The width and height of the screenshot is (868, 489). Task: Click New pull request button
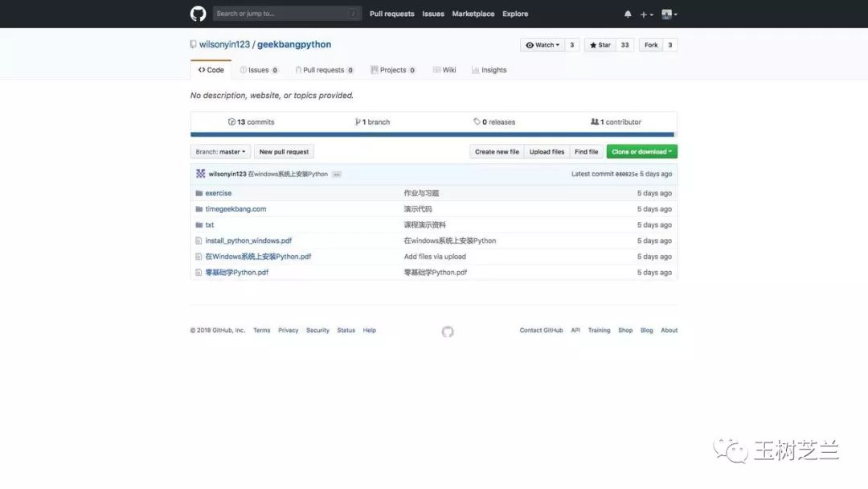pos(284,152)
